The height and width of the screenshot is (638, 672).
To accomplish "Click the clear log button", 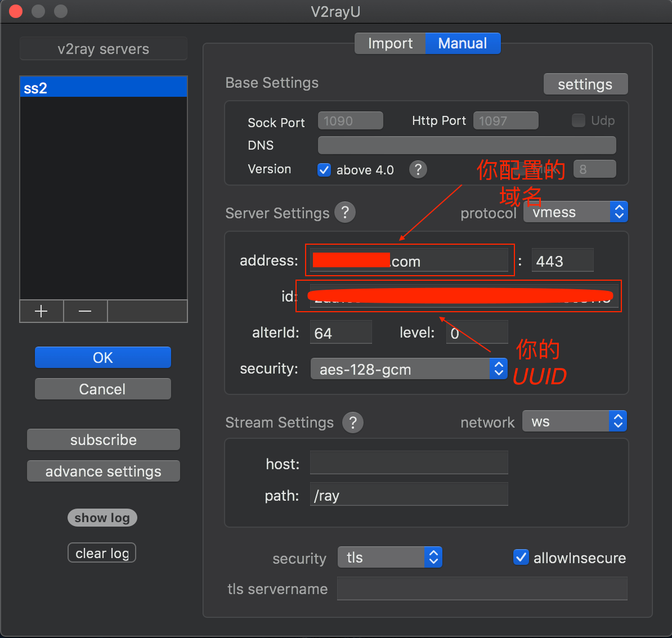I will point(102,552).
